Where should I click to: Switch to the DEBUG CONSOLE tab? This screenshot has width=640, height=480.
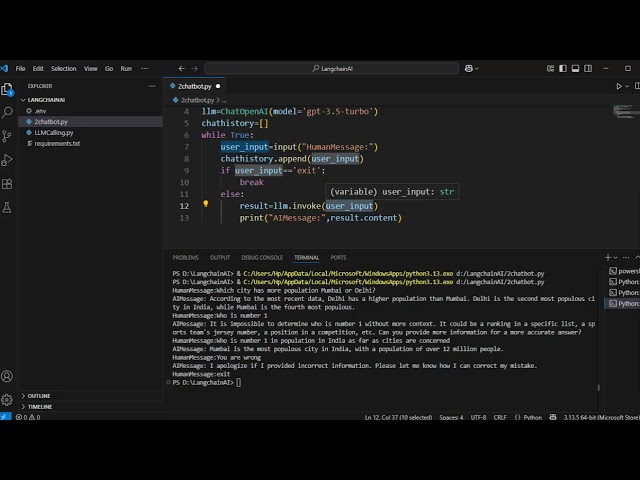262,258
